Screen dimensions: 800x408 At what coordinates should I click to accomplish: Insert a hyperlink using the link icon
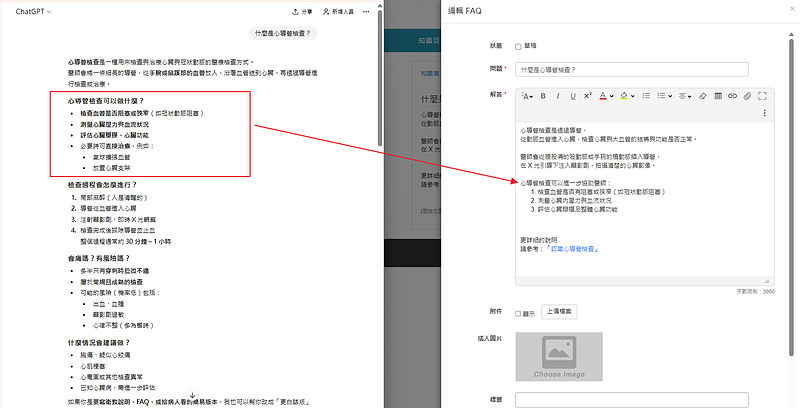point(732,96)
